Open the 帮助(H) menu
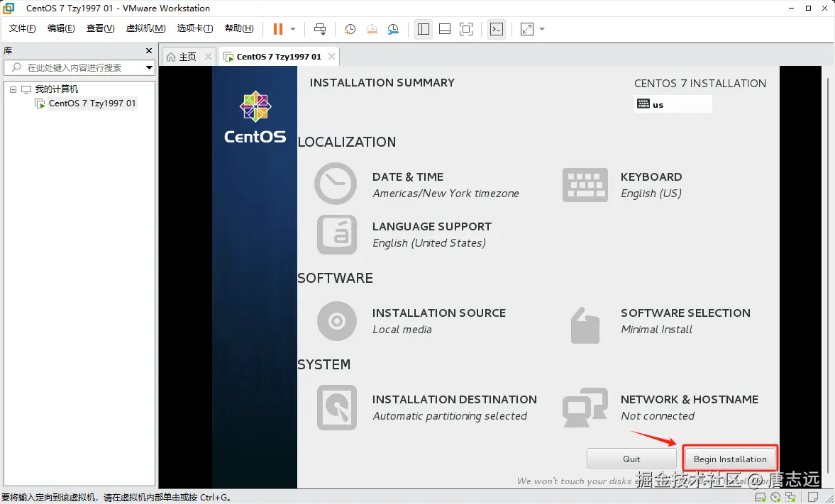This screenshot has width=835, height=504. click(x=239, y=28)
